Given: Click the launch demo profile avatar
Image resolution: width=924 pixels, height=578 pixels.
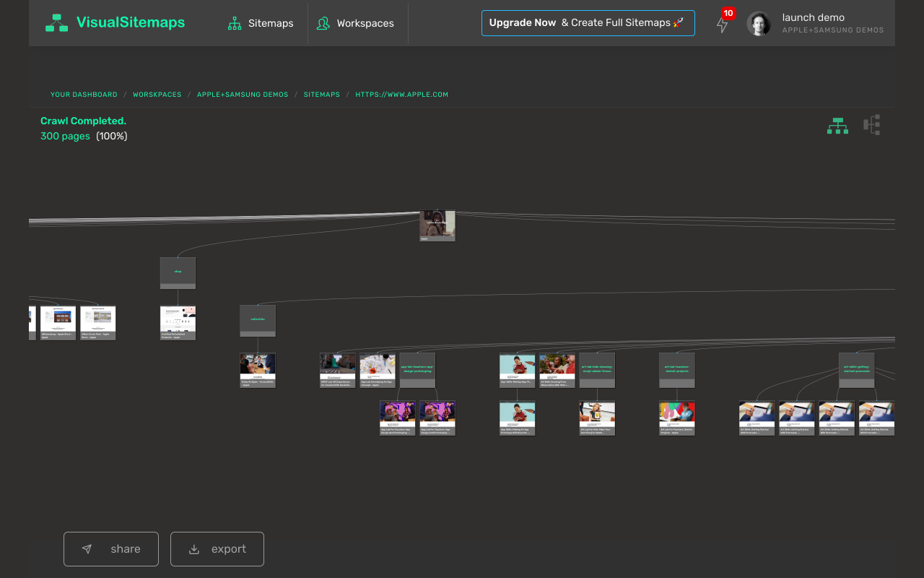Looking at the screenshot, I should pyautogui.click(x=759, y=23).
